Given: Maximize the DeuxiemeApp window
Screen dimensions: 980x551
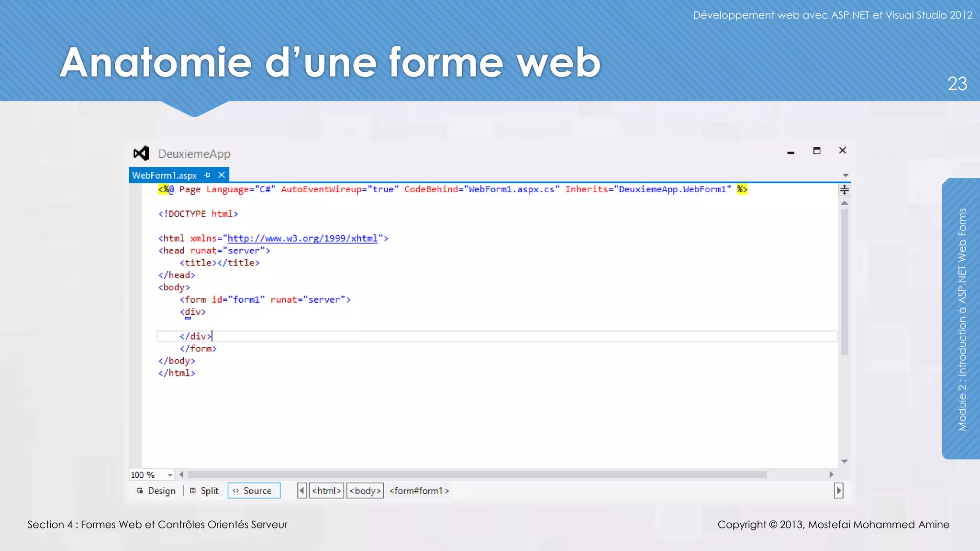Looking at the screenshot, I should [x=817, y=151].
